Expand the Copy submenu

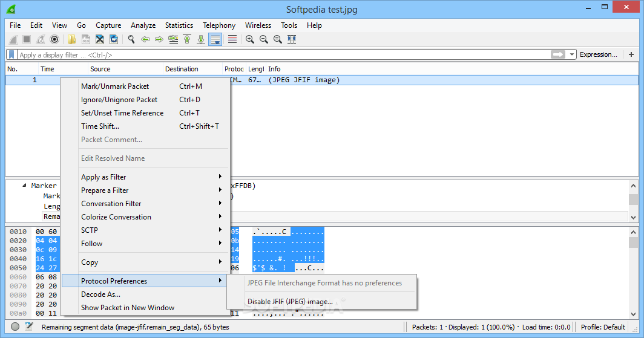tap(145, 262)
